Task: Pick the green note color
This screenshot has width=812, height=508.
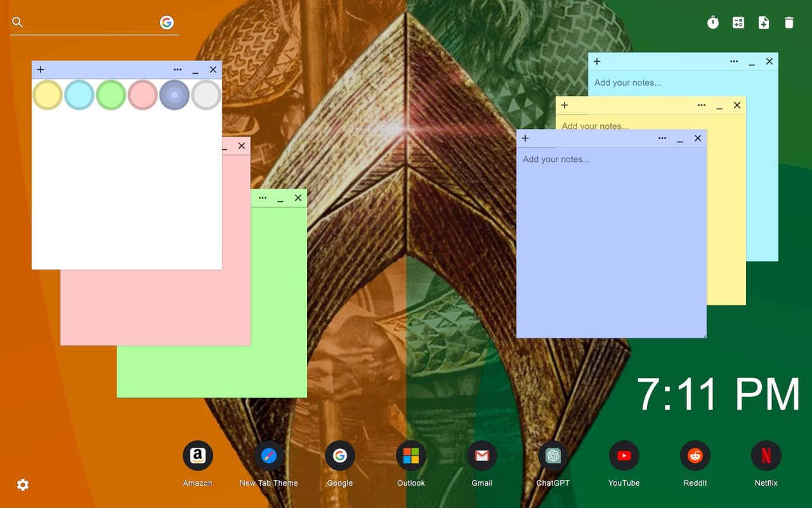Action: point(111,95)
